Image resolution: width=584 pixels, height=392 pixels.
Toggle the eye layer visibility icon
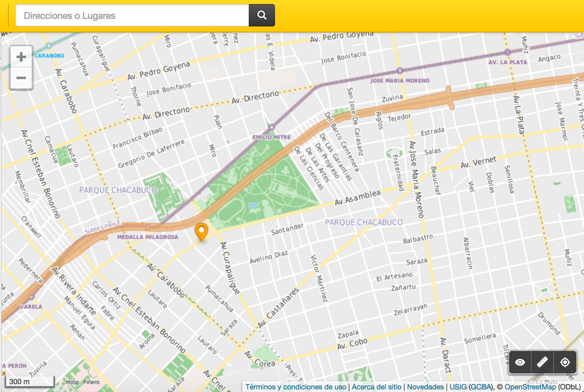pyautogui.click(x=520, y=362)
